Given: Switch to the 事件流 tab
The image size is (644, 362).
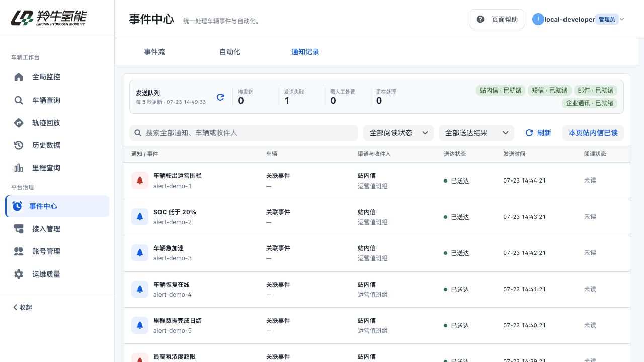Looking at the screenshot, I should [154, 52].
